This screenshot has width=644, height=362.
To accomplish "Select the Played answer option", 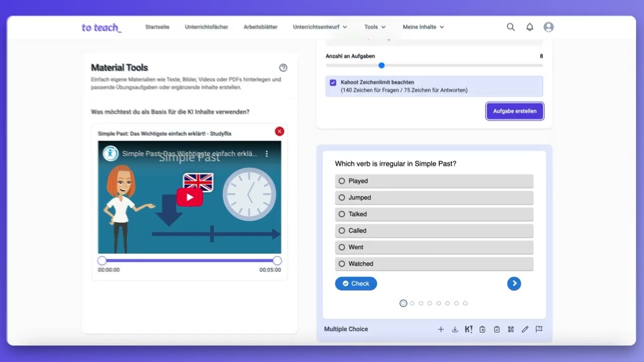I will click(x=434, y=181).
